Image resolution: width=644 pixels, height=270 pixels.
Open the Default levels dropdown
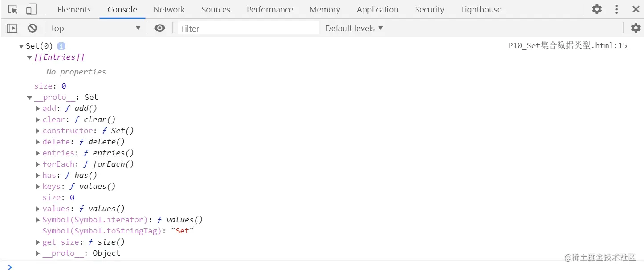coord(354,28)
